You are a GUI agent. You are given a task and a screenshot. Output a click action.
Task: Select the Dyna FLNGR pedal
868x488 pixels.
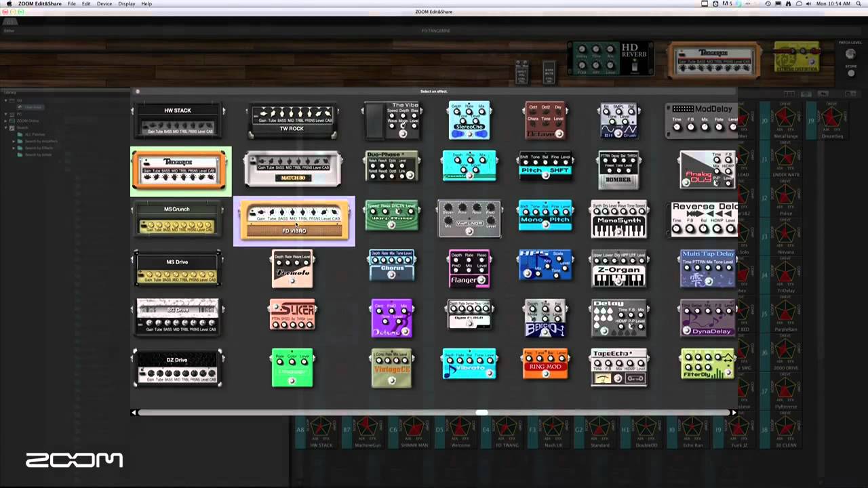(x=469, y=314)
